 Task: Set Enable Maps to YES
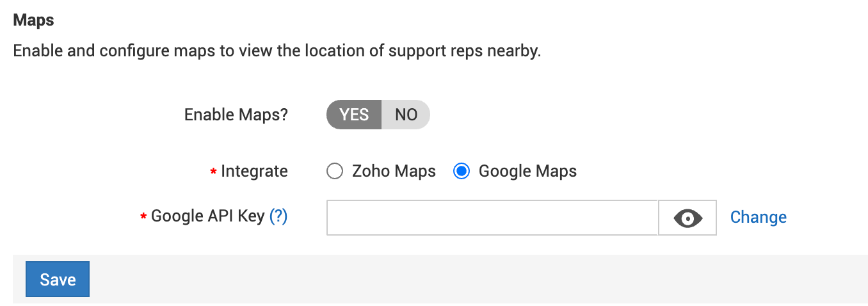(x=354, y=115)
